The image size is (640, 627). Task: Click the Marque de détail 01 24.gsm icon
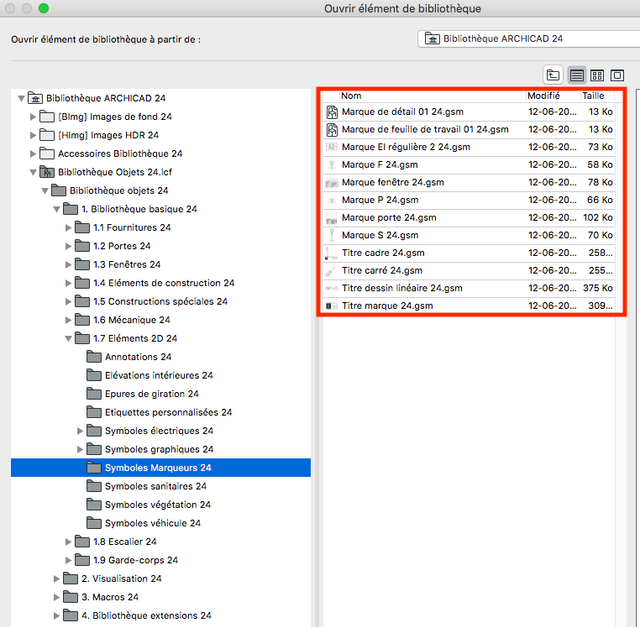click(x=332, y=112)
